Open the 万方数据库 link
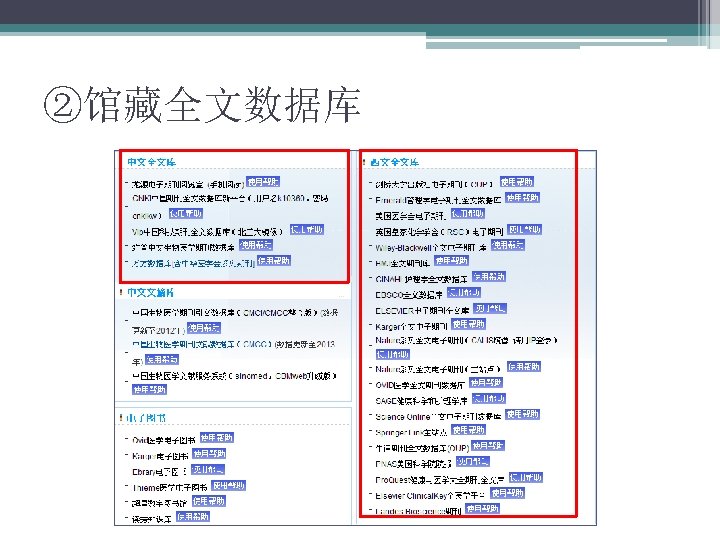This screenshot has height=540, width=720. [193, 263]
